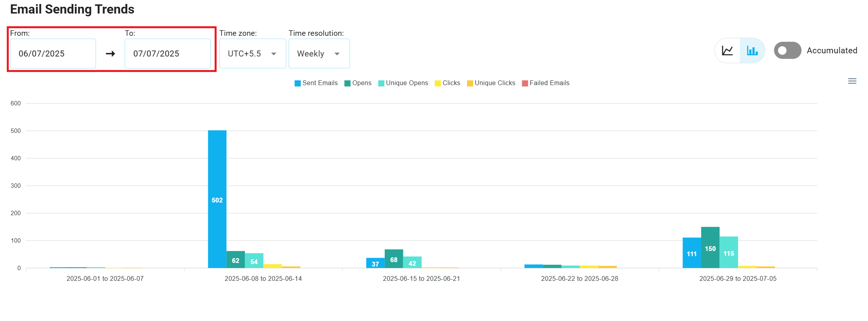Expand the Time resolution Weekly dropdown
This screenshot has height=321, width=868.
coord(319,54)
